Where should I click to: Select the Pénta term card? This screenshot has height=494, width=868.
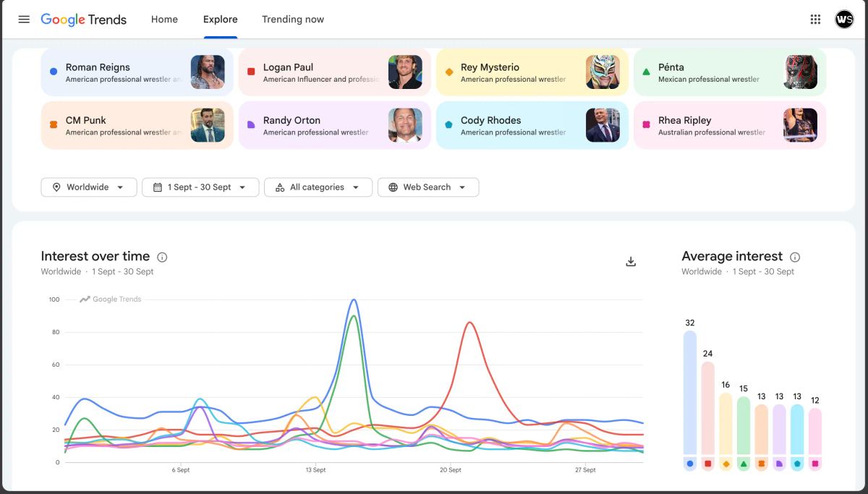click(730, 72)
